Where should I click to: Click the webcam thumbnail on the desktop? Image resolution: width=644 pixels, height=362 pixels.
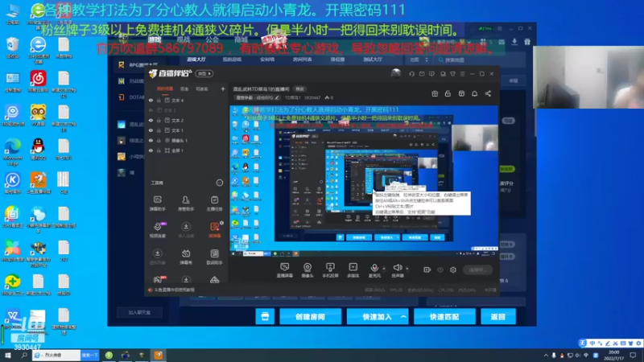coord(588,76)
